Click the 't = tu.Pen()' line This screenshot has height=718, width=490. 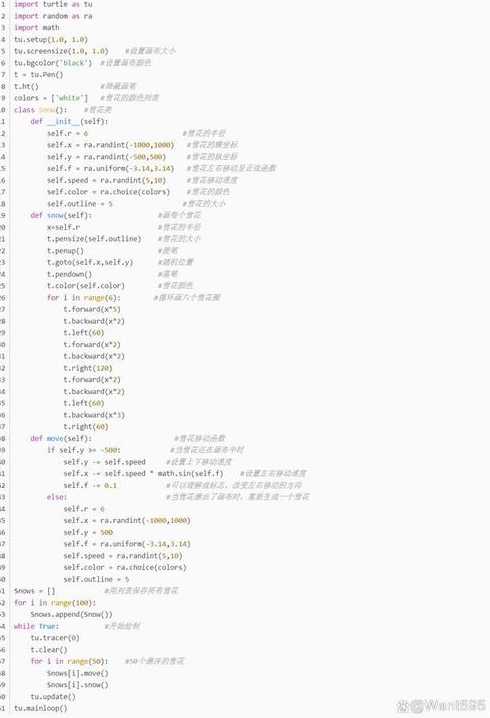[38, 75]
